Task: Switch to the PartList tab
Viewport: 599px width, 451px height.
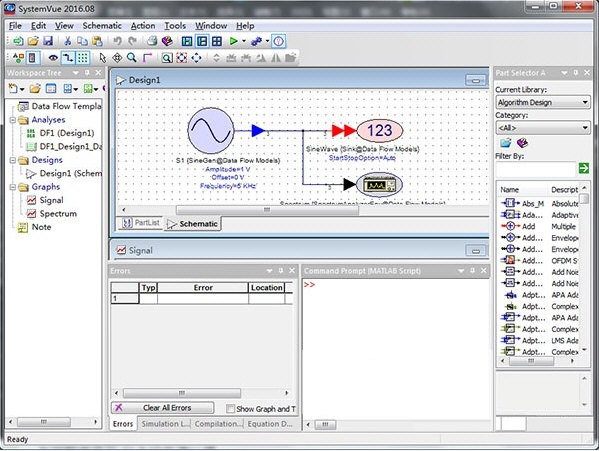Action: pyautogui.click(x=141, y=223)
